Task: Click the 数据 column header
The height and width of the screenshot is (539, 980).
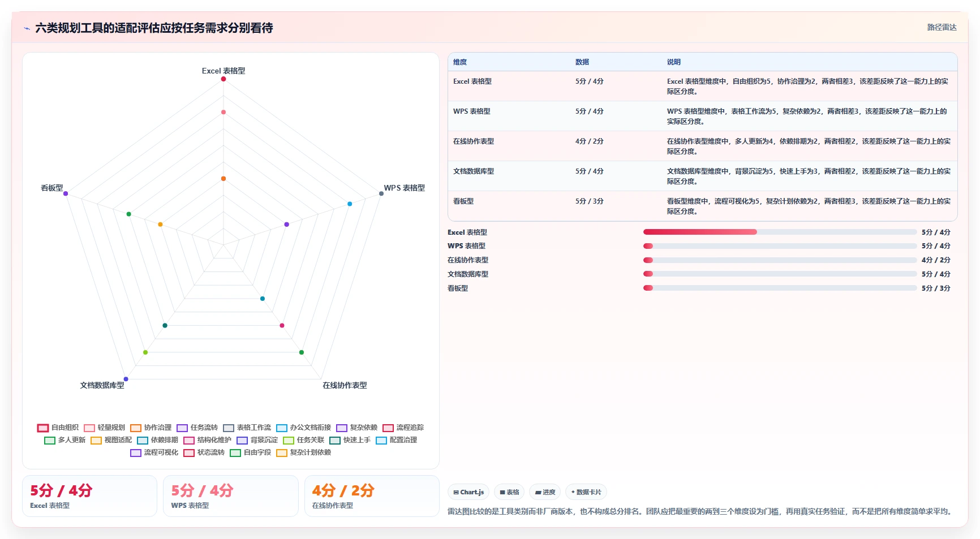Action: point(582,62)
